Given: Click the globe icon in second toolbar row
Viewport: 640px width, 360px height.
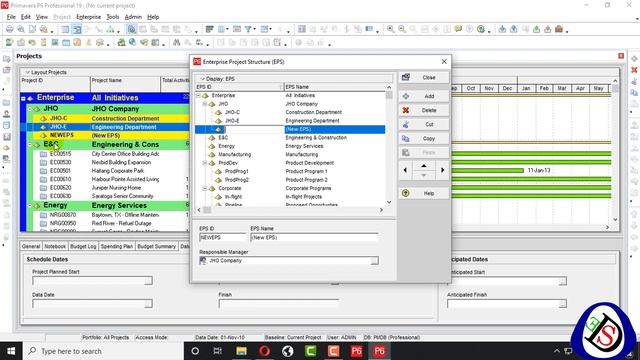Looking at the screenshot, I should click(132, 42).
